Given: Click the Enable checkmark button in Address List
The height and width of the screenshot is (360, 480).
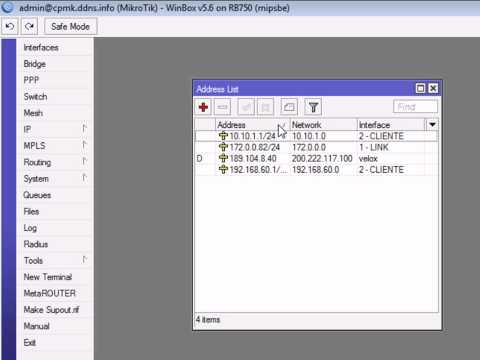Looking at the screenshot, I should click(x=246, y=107).
